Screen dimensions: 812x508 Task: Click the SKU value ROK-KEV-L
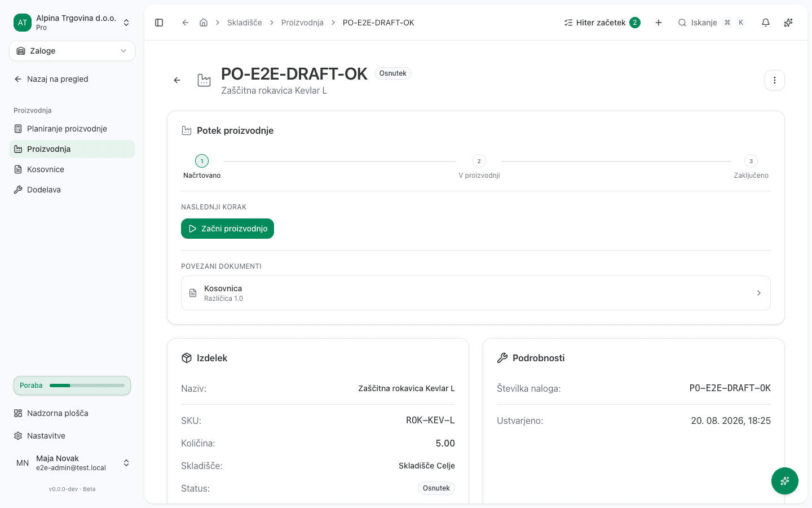click(430, 421)
